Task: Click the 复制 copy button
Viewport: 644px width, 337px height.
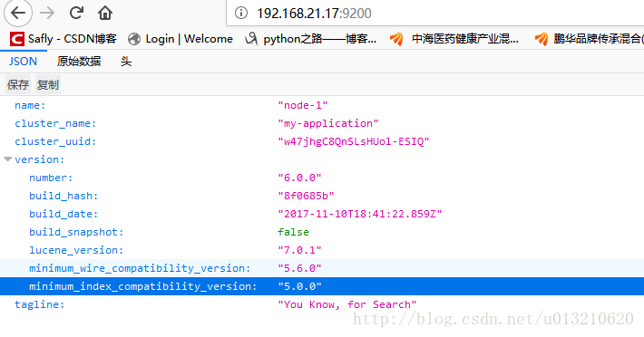Action: (x=48, y=85)
